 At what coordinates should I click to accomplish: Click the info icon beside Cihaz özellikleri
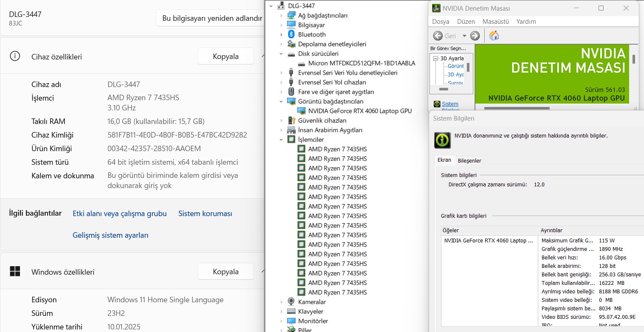(15, 56)
